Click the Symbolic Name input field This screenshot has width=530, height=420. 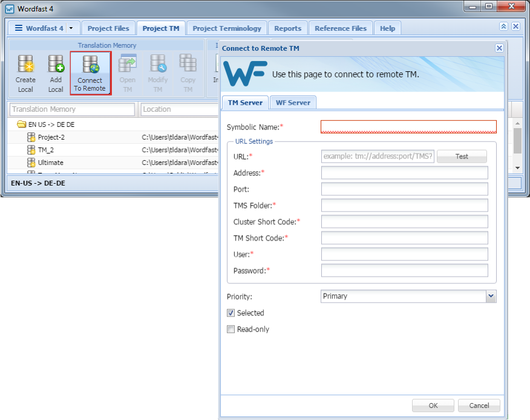point(408,126)
